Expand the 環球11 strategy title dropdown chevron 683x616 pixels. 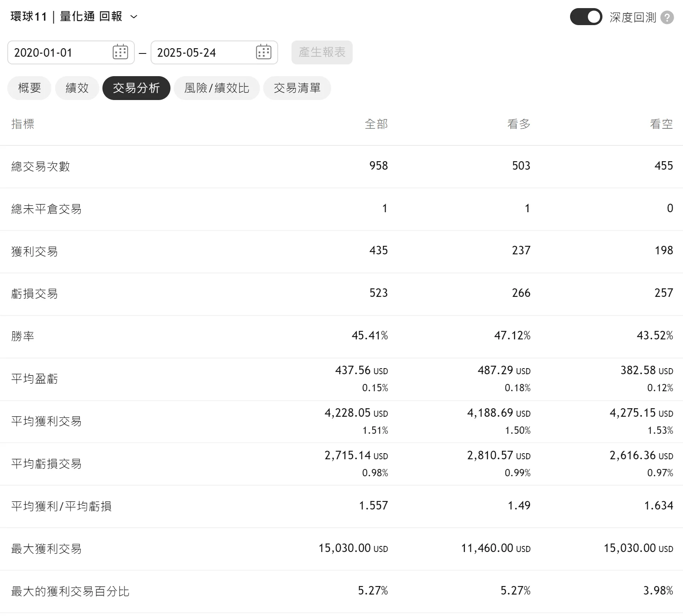(x=134, y=17)
